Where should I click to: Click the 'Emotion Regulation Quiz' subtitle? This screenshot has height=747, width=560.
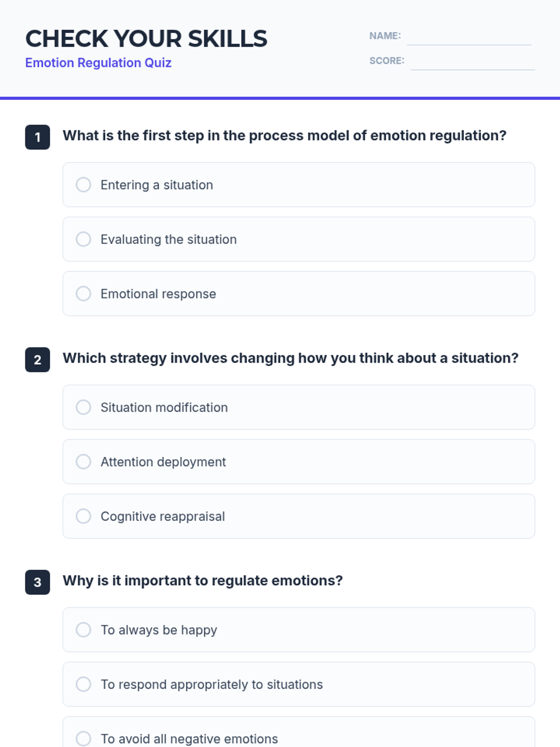coord(98,63)
